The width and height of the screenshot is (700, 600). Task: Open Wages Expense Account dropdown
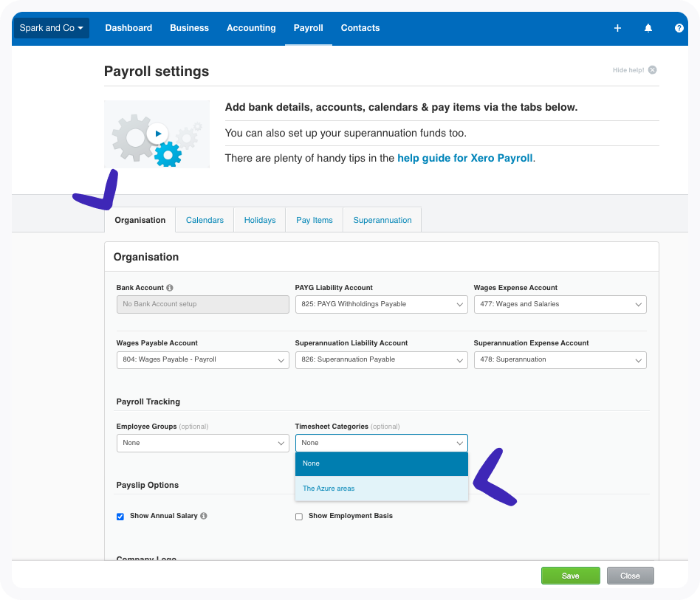click(560, 304)
